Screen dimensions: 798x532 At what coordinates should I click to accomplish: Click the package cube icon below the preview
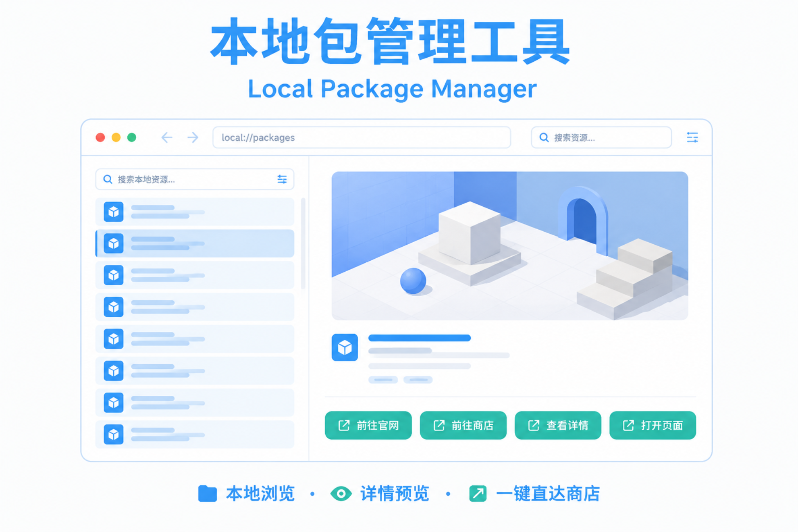pos(345,347)
